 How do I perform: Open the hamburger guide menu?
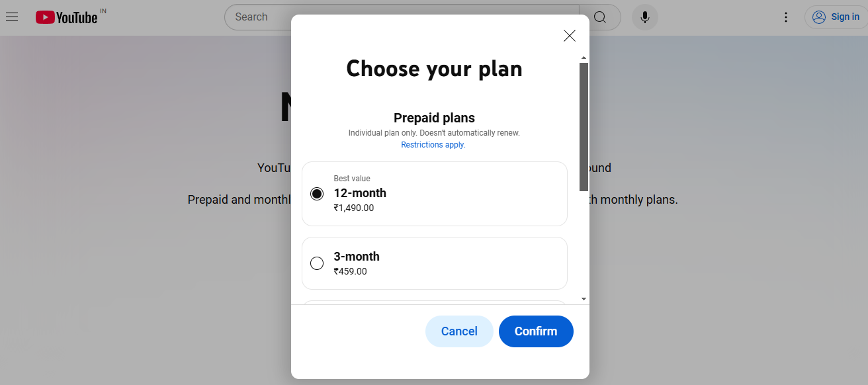click(x=12, y=17)
